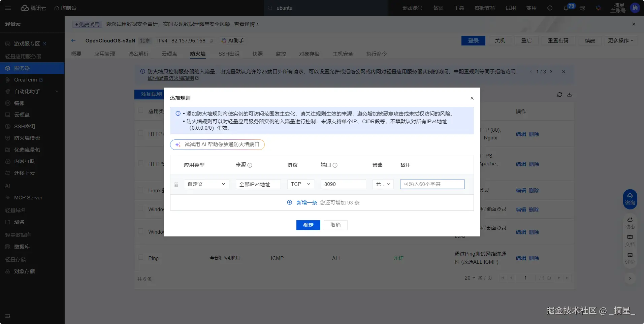Toggle the checkbox for the HTTP rule

[141, 133]
